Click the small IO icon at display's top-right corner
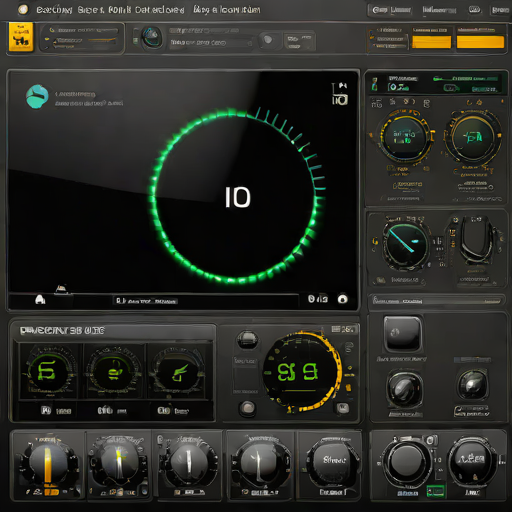Viewport: 512px width, 512px height. [340, 94]
